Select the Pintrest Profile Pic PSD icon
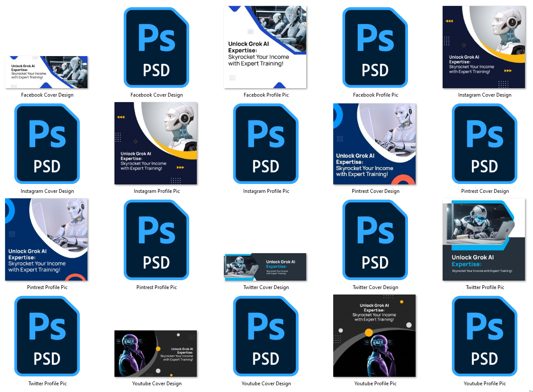 (156, 240)
